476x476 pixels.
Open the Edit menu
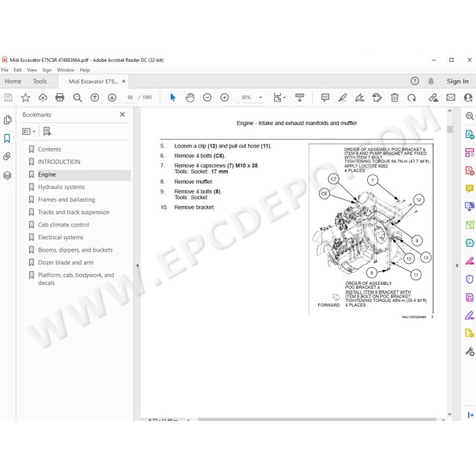coord(18,70)
